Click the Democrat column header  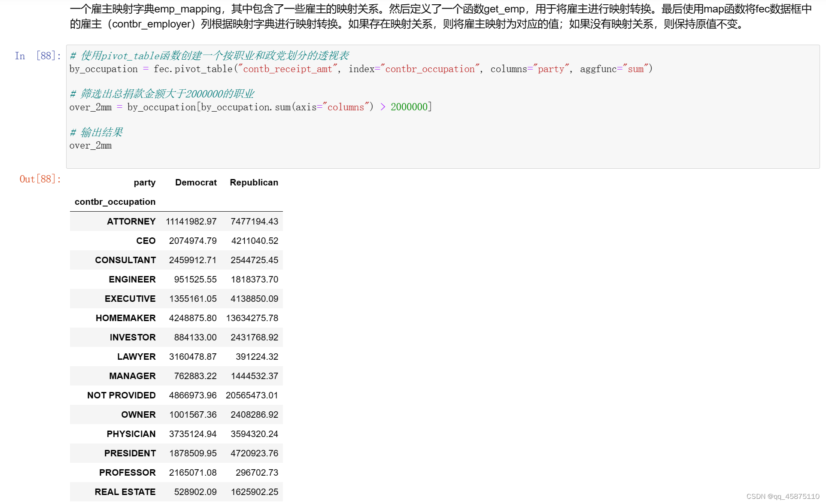pyautogui.click(x=196, y=182)
